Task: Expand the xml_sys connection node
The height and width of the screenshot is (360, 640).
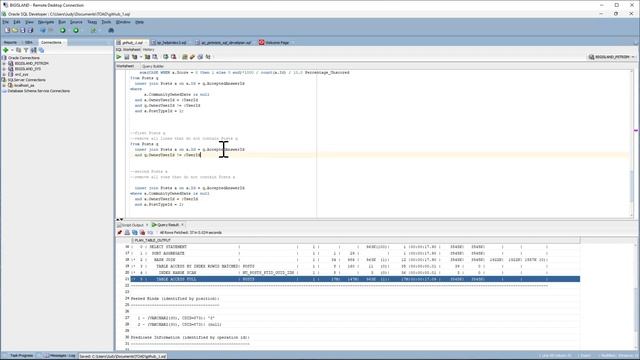Action: (4, 75)
